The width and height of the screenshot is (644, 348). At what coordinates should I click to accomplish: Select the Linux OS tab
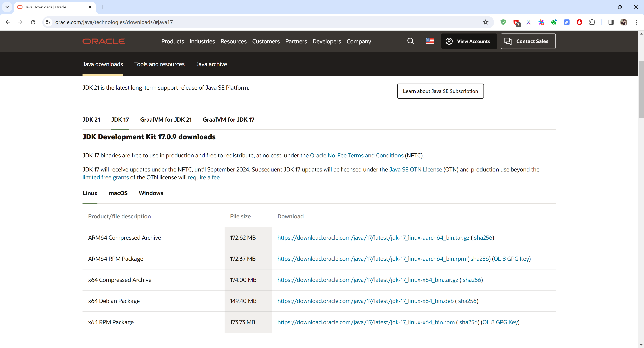90,193
